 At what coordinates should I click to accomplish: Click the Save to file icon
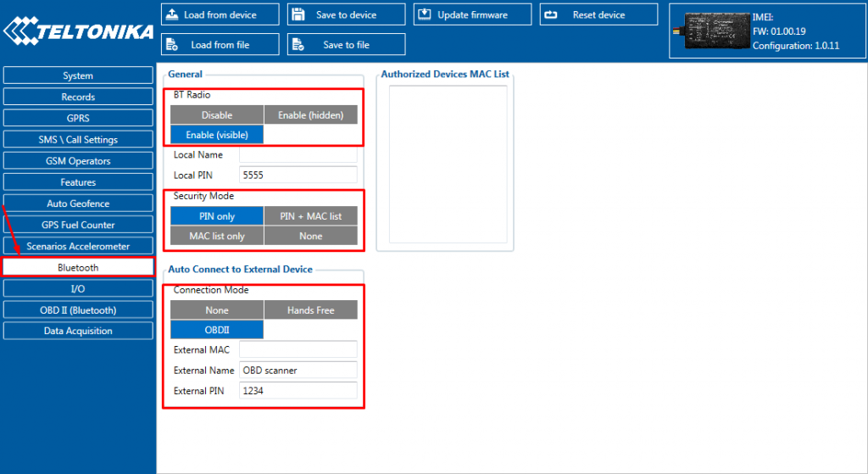pos(298,45)
